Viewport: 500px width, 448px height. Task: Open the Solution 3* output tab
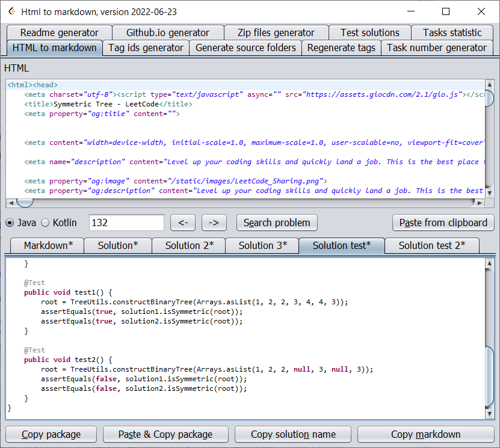point(262,246)
